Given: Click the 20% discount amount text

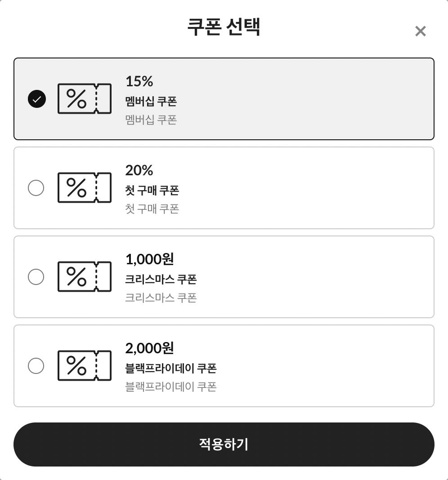Looking at the screenshot, I should pyautogui.click(x=139, y=170).
